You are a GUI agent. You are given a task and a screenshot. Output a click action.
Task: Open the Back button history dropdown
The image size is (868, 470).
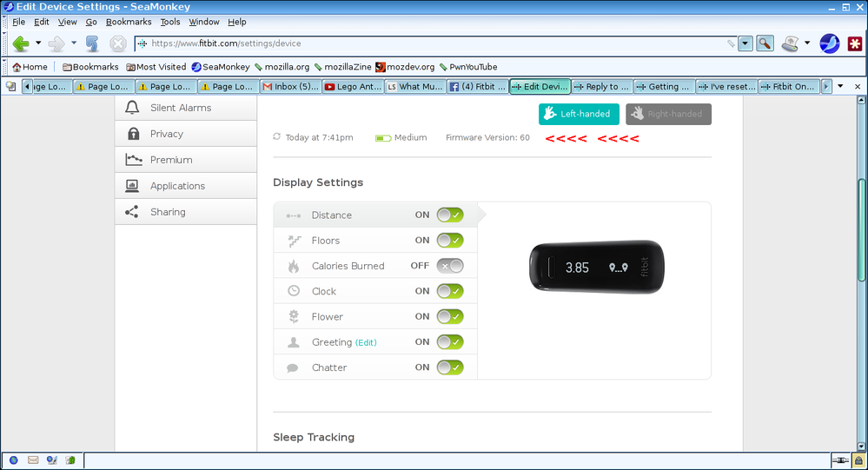tap(38, 43)
